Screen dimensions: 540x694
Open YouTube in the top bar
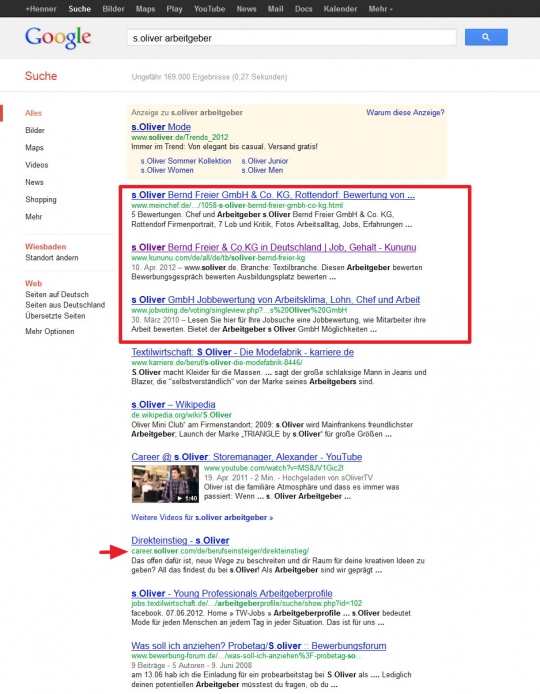[x=209, y=9]
